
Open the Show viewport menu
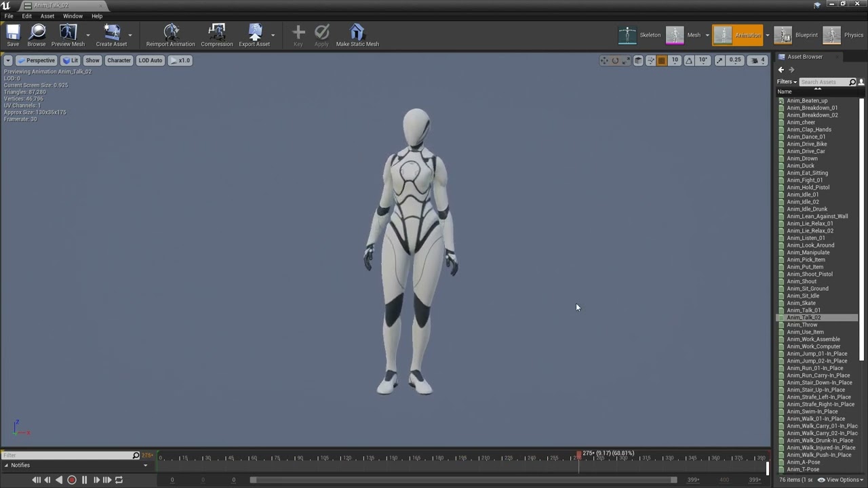click(x=92, y=60)
